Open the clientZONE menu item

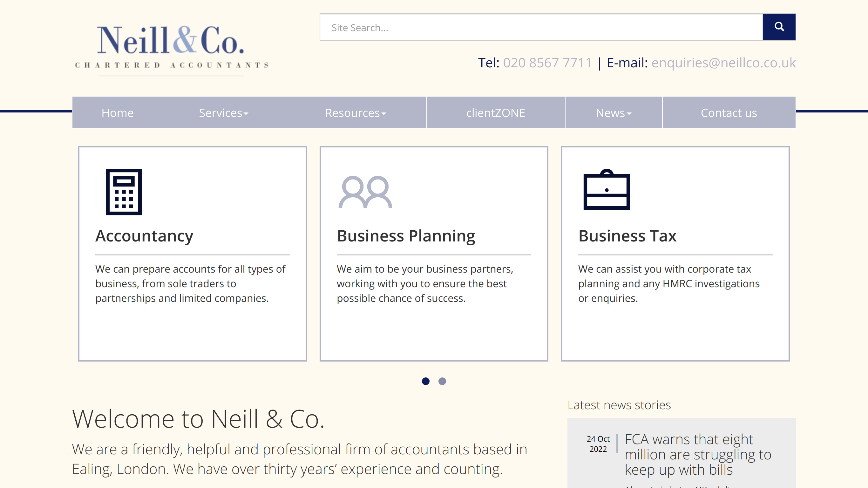495,113
